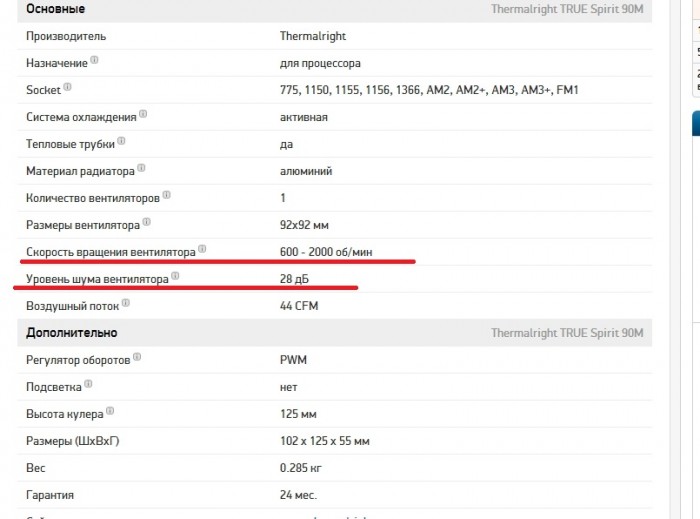Click info icon beside Воздушный поток

click(126, 303)
